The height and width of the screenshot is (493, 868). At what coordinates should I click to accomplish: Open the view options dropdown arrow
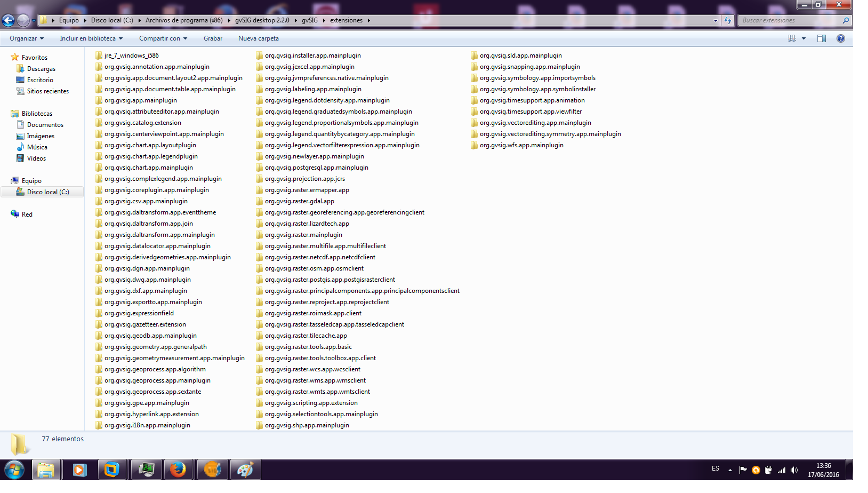coord(803,38)
